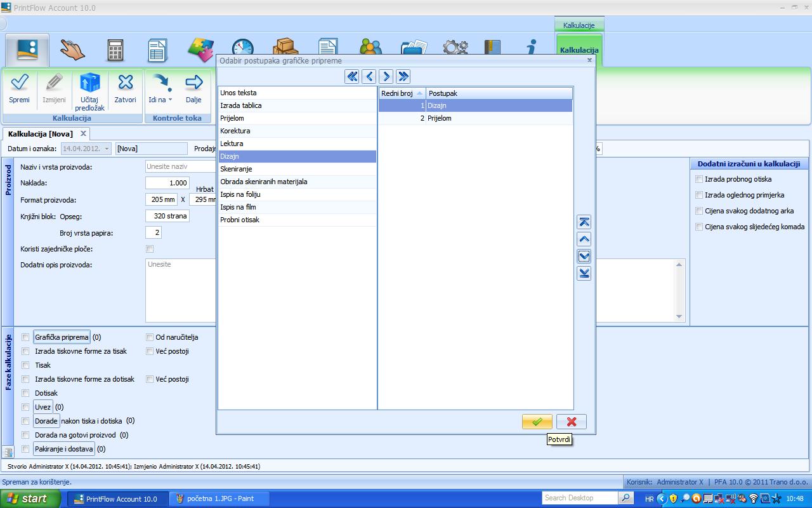Move all procedures with double-right arrow
Screen dimensions: 812x508
[403, 77]
